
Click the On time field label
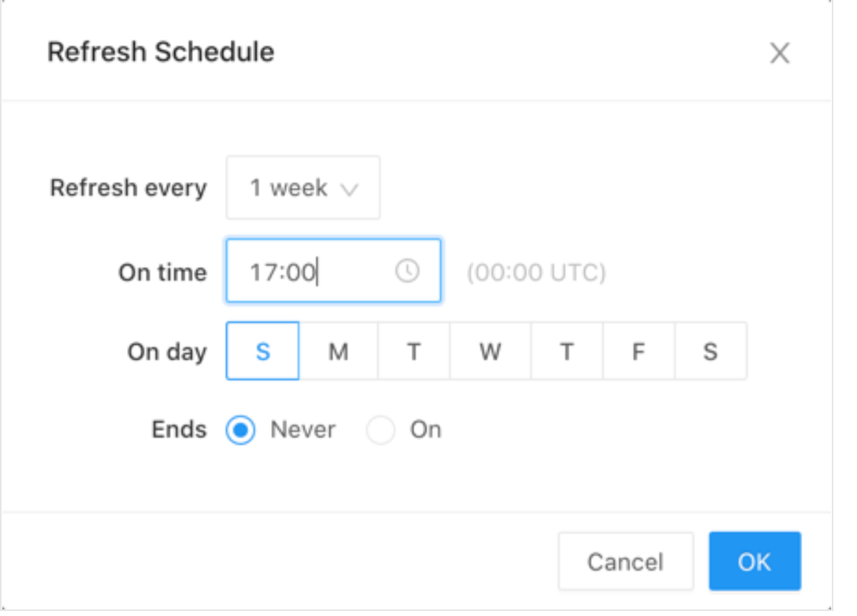coord(162,273)
